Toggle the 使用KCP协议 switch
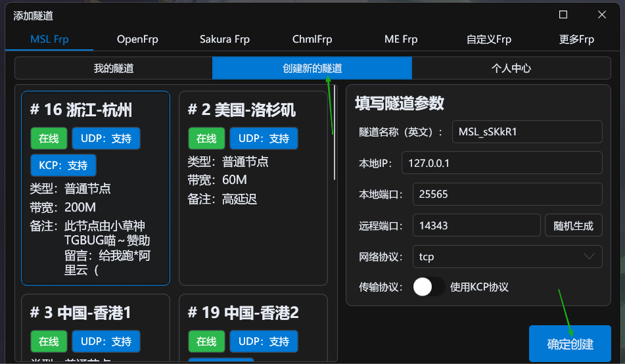625x364 pixels. coord(430,287)
